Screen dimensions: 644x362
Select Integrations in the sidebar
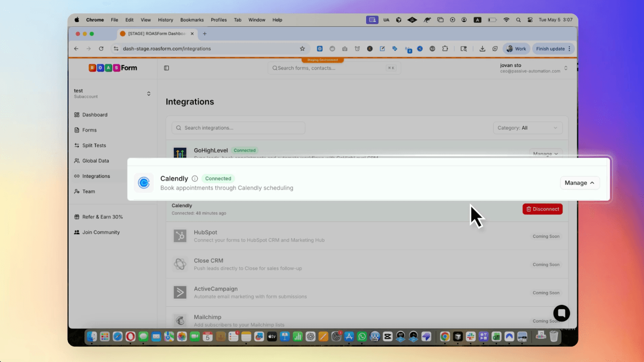92,176
